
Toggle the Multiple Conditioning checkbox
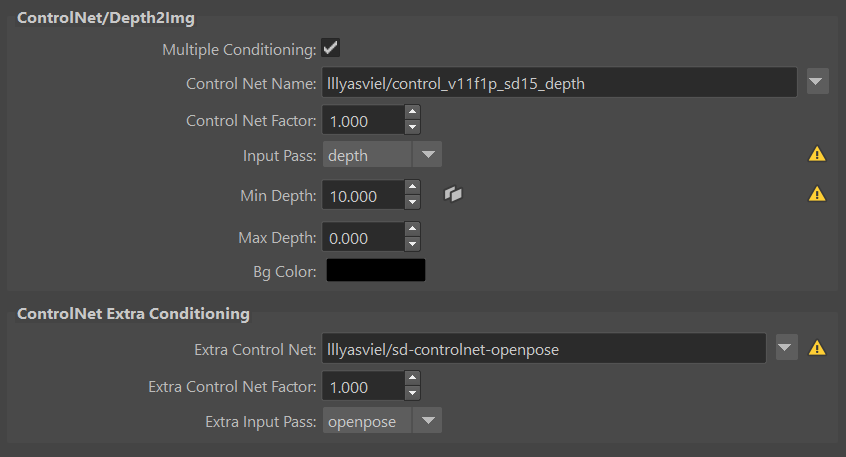pos(330,47)
